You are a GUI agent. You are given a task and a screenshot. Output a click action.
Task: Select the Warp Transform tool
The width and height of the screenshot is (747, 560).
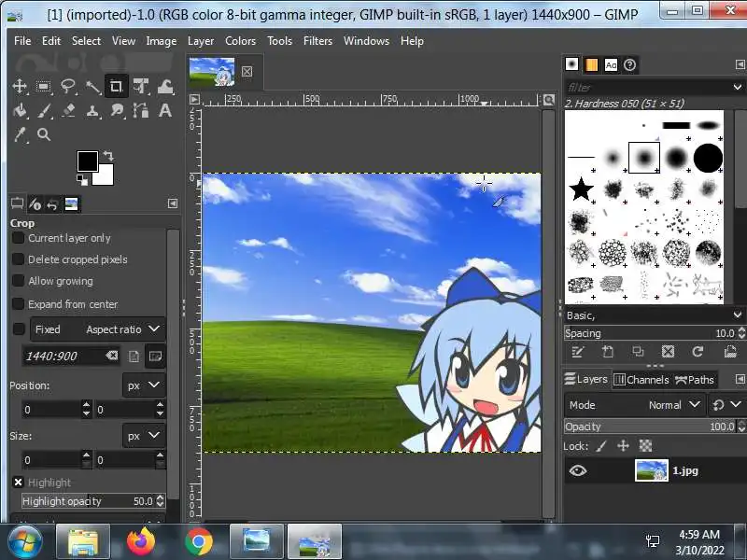(165, 86)
